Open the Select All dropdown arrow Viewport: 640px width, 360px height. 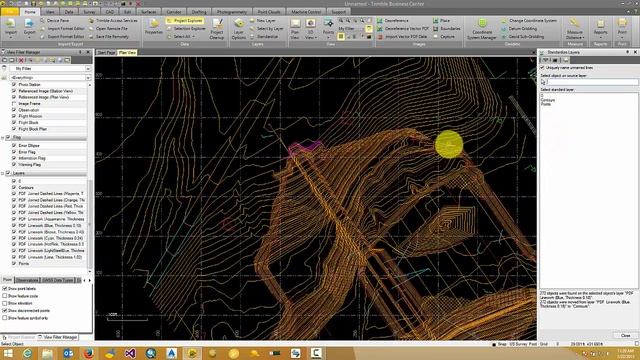(193, 37)
